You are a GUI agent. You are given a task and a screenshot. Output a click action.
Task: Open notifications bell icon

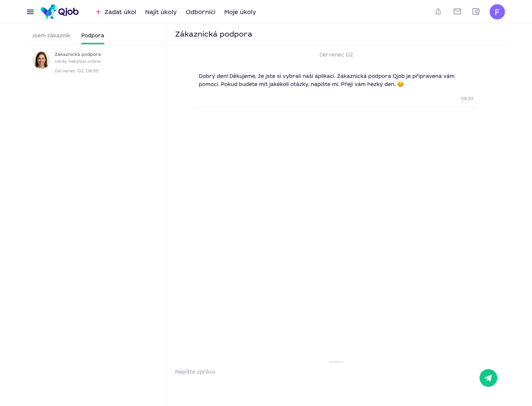(438, 12)
